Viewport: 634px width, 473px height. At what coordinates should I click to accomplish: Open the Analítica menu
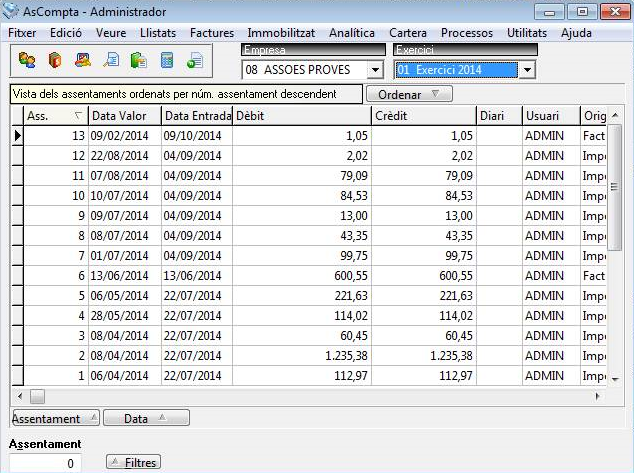coord(352,33)
